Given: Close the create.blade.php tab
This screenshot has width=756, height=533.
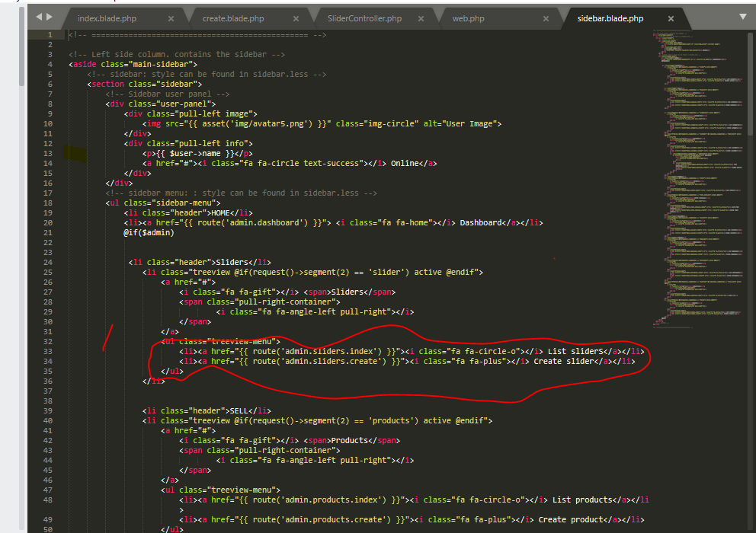Looking at the screenshot, I should (x=296, y=18).
